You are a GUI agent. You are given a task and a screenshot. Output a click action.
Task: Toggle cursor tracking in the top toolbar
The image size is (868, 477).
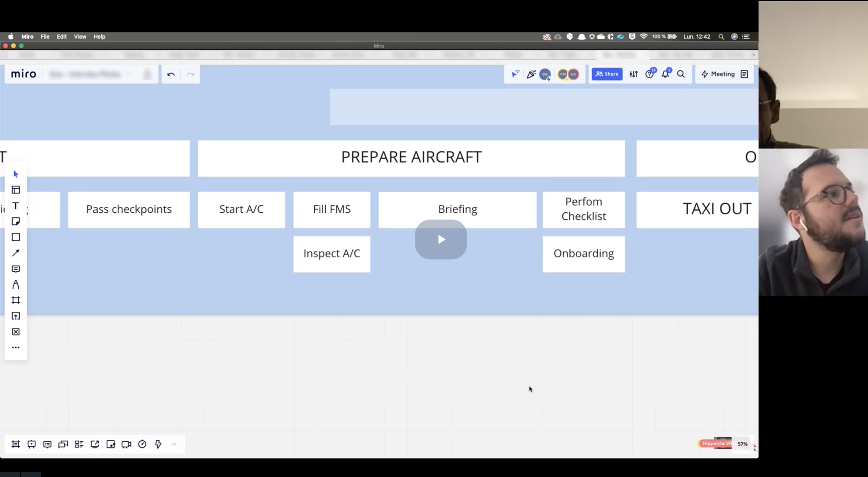(x=515, y=74)
